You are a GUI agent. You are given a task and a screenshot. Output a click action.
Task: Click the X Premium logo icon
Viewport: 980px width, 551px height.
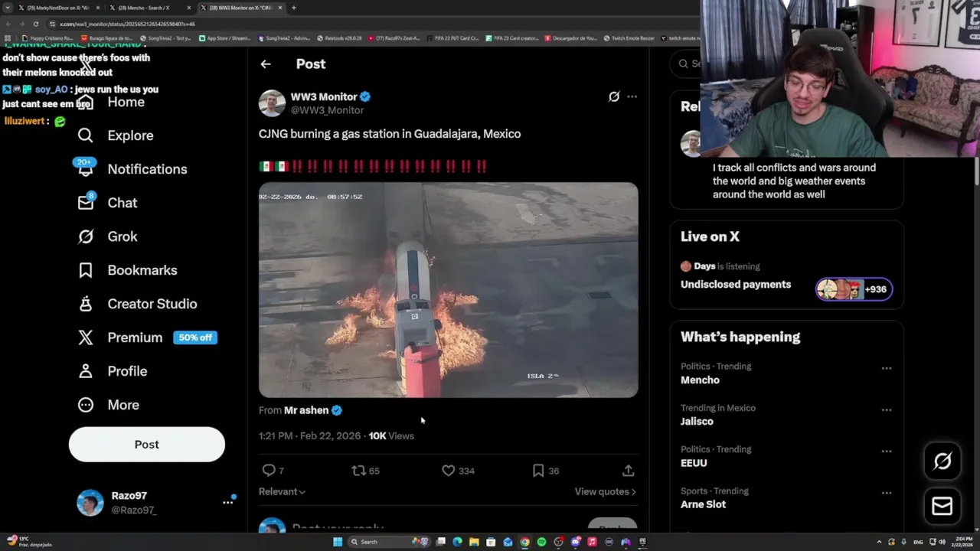pyautogui.click(x=86, y=337)
